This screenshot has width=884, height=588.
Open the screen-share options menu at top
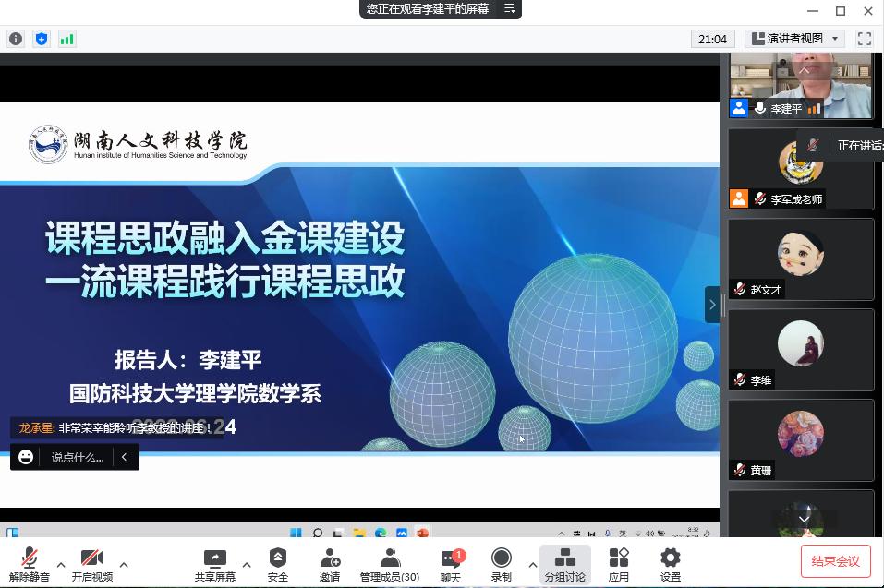click(509, 9)
